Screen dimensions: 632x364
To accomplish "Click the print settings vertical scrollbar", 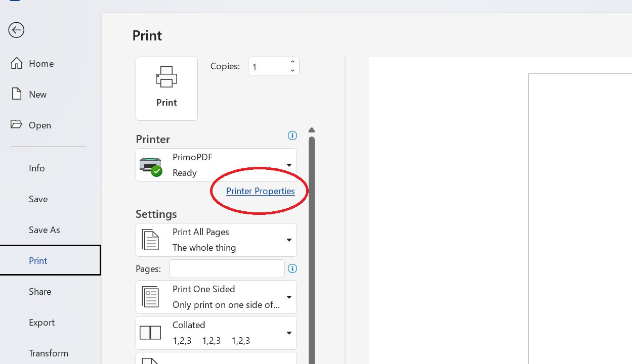I will click(x=312, y=250).
